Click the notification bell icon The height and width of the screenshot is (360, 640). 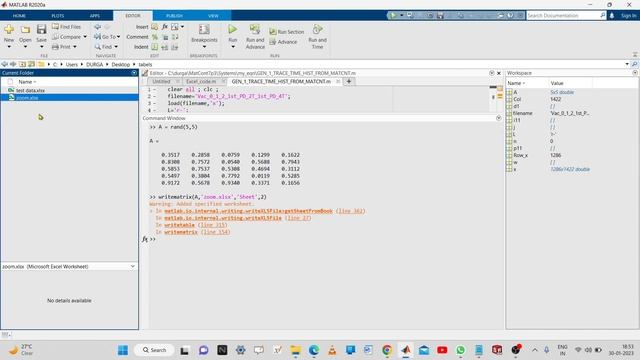(612, 16)
